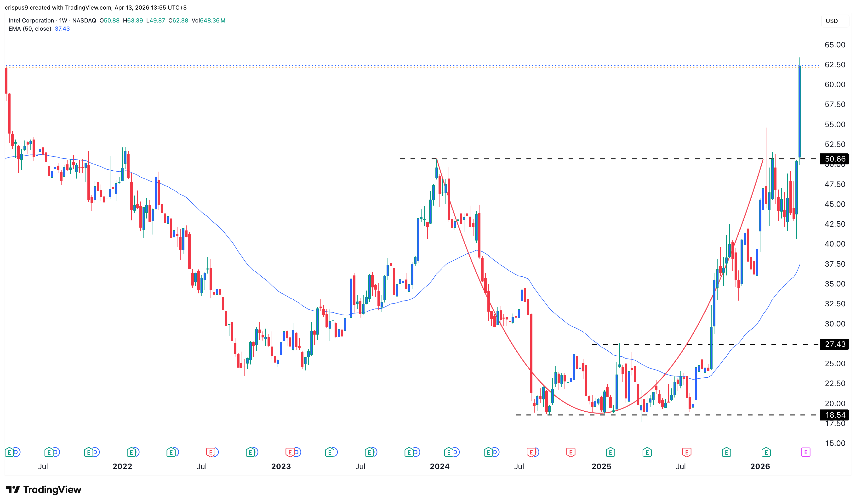Click the Vol 648.36 M volume readout
The width and height of the screenshot is (856, 504).
click(x=208, y=21)
